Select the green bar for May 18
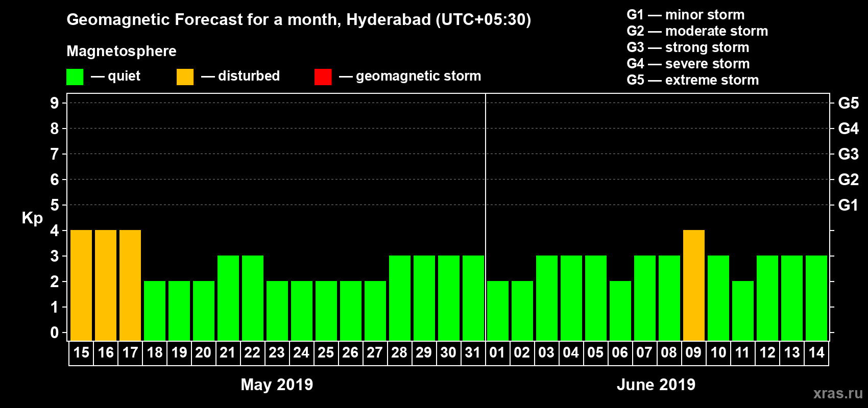Screen dimensions: 868x408 [155, 311]
